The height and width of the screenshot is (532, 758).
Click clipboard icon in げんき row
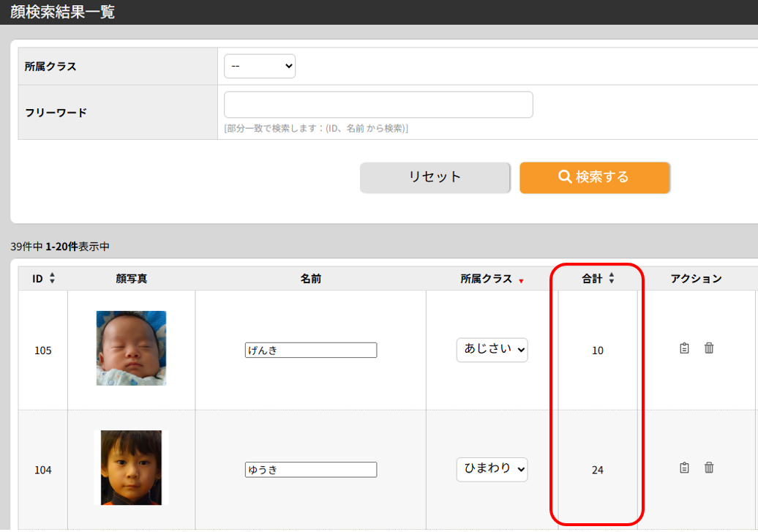pos(684,348)
